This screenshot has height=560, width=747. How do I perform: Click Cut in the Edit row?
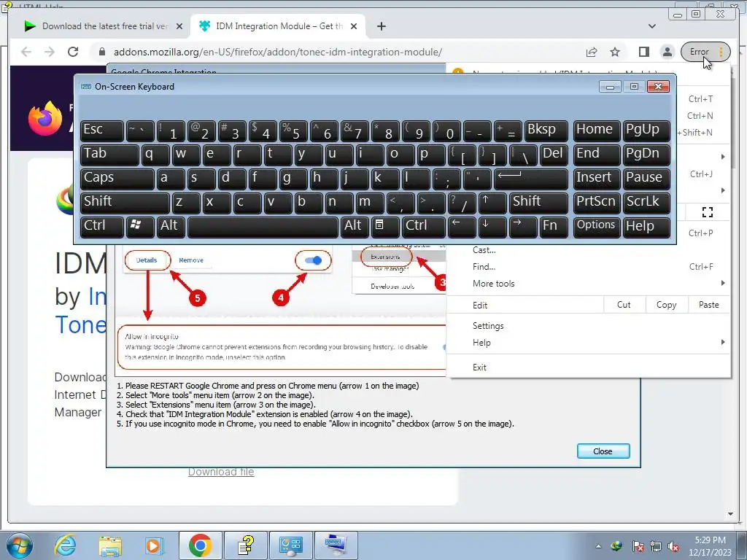624,305
